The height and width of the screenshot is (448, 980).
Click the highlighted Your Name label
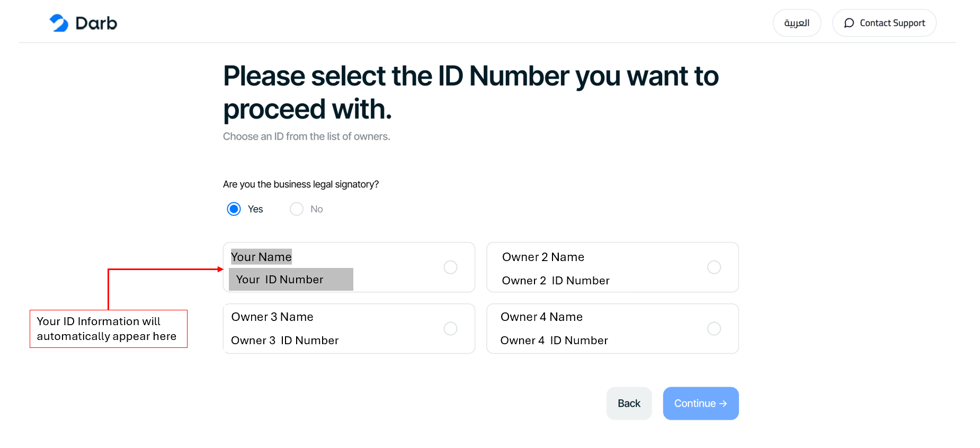coord(261,257)
